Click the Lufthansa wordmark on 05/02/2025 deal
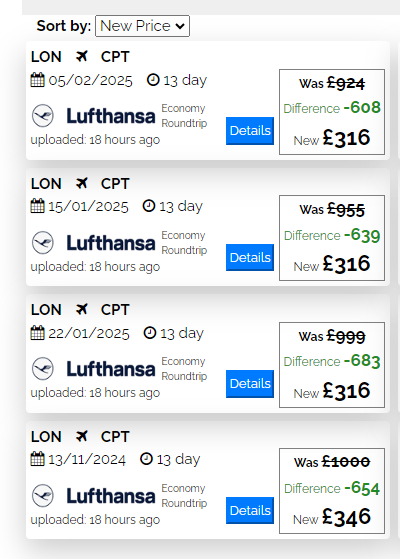The image size is (400, 559). [111, 116]
